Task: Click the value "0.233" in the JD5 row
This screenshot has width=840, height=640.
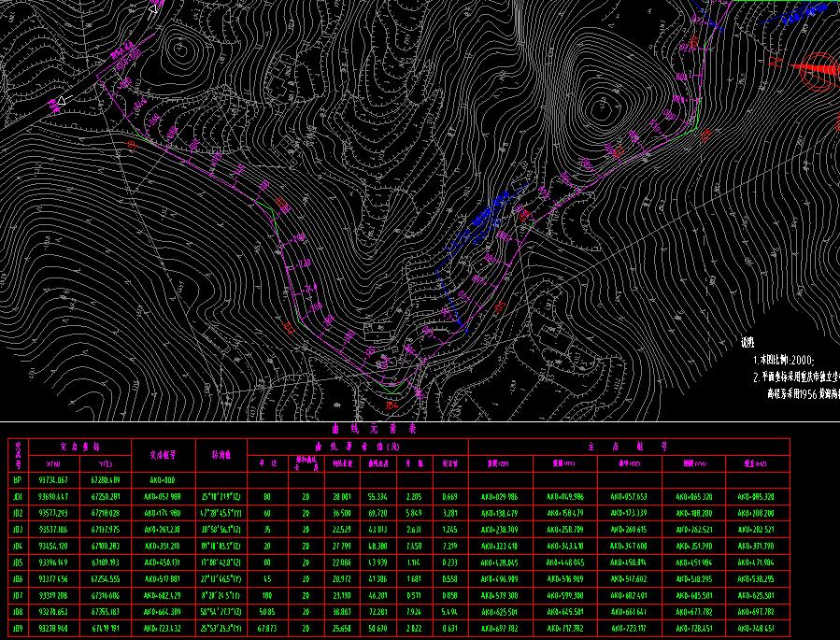Action: (x=450, y=562)
